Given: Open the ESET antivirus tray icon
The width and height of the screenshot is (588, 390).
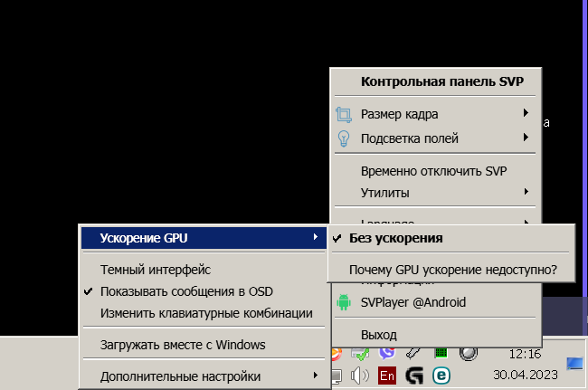Looking at the screenshot, I should click(442, 375).
